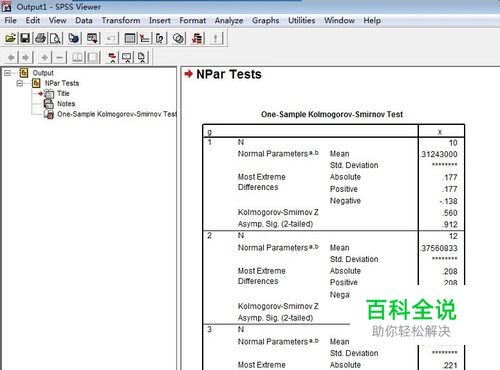Open the Dialog Recall toolbar button
The image size is (500, 370).
(92, 38)
